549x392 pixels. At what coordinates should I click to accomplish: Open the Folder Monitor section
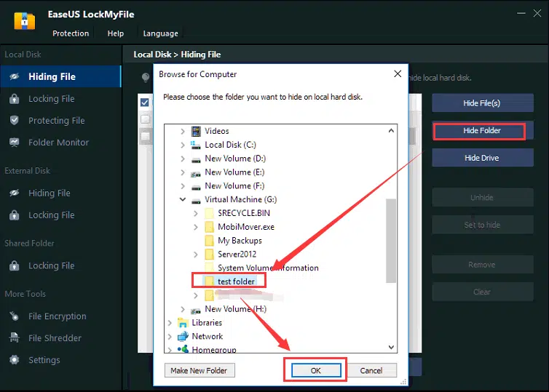pos(61,143)
